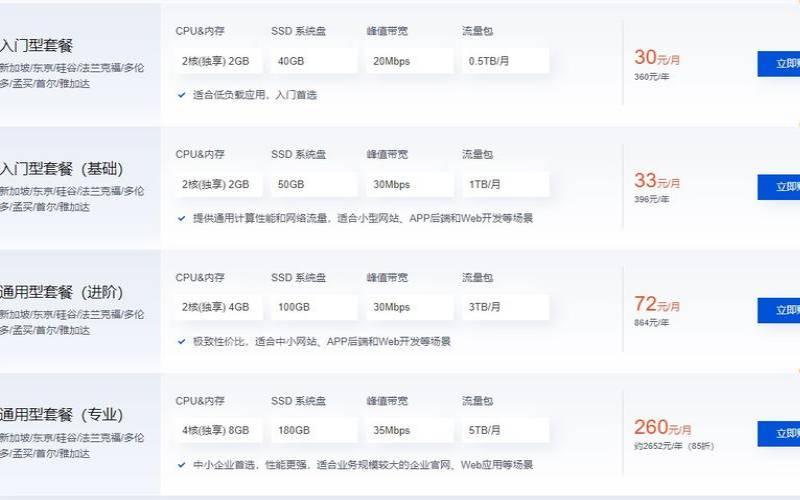Click the 中小企业首选 description line
Screen dimensions: 800x500
tap(363, 465)
